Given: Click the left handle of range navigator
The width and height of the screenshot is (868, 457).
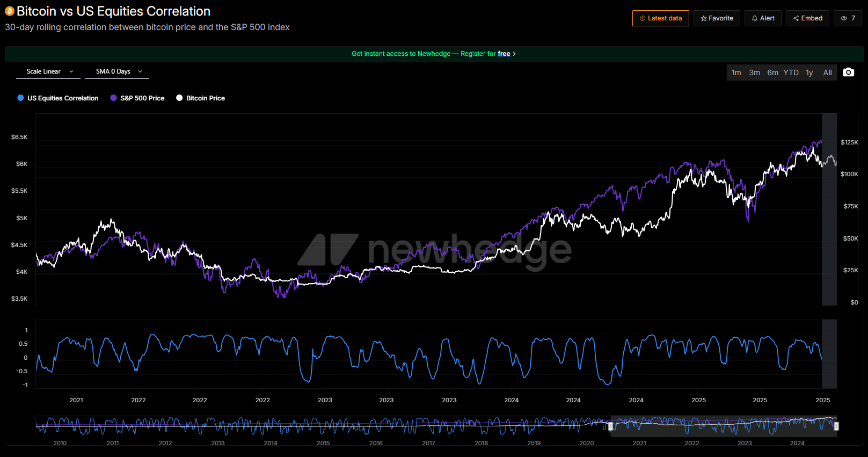Looking at the screenshot, I should coord(610,426).
